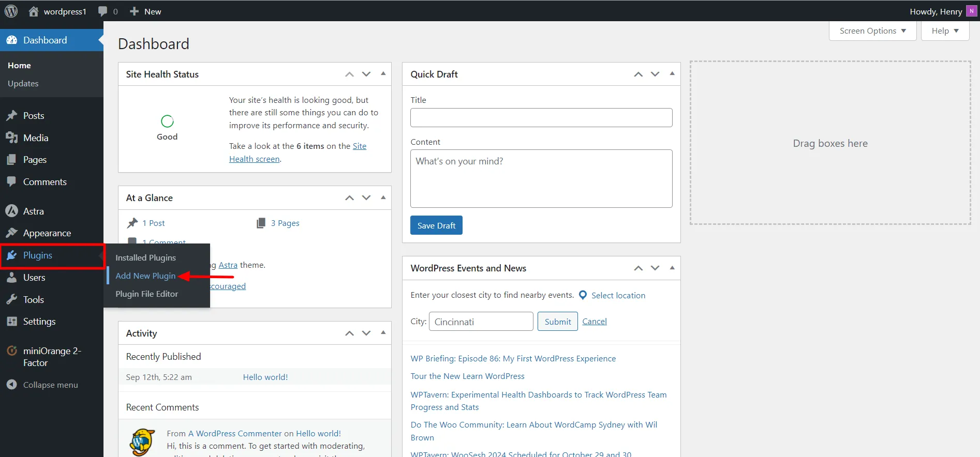Click the Dashboard gauge icon in sidebar
980x457 pixels.
point(11,40)
